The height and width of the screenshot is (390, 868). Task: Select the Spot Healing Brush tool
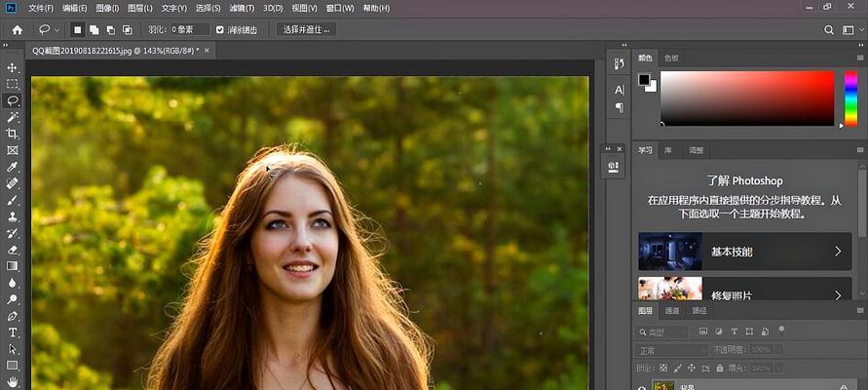13,183
